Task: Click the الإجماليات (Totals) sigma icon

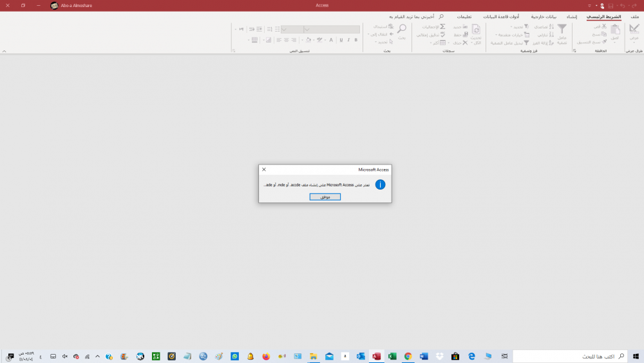Action: point(442,26)
